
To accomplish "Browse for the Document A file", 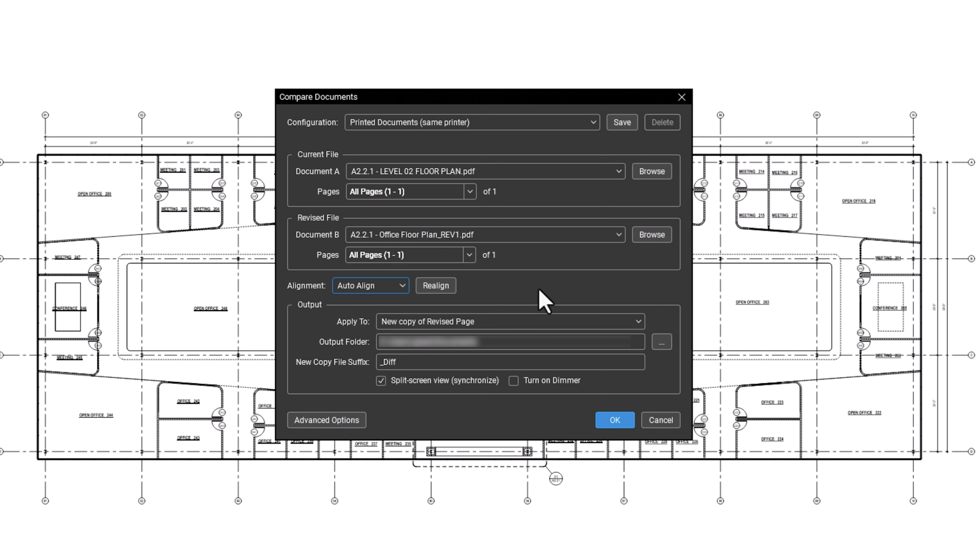I will [x=651, y=171].
